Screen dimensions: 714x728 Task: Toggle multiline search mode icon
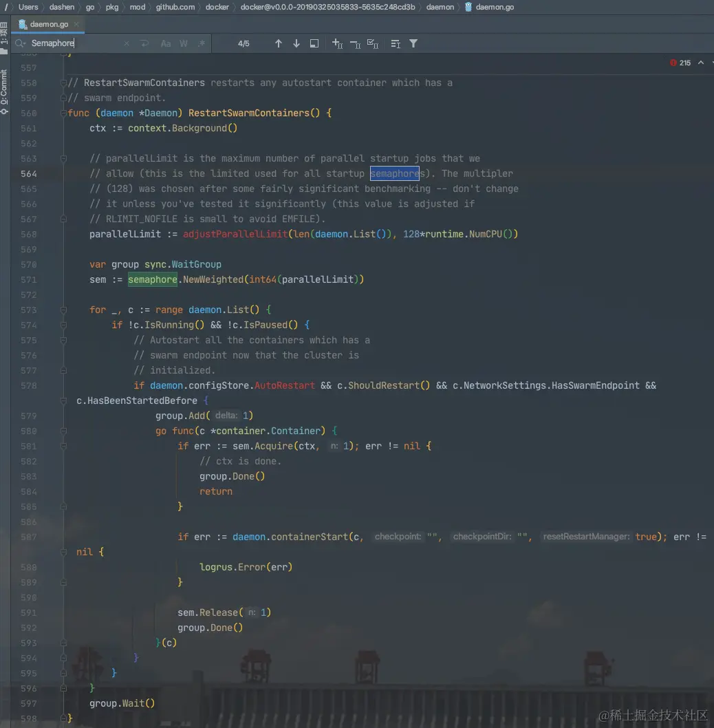pyautogui.click(x=396, y=43)
